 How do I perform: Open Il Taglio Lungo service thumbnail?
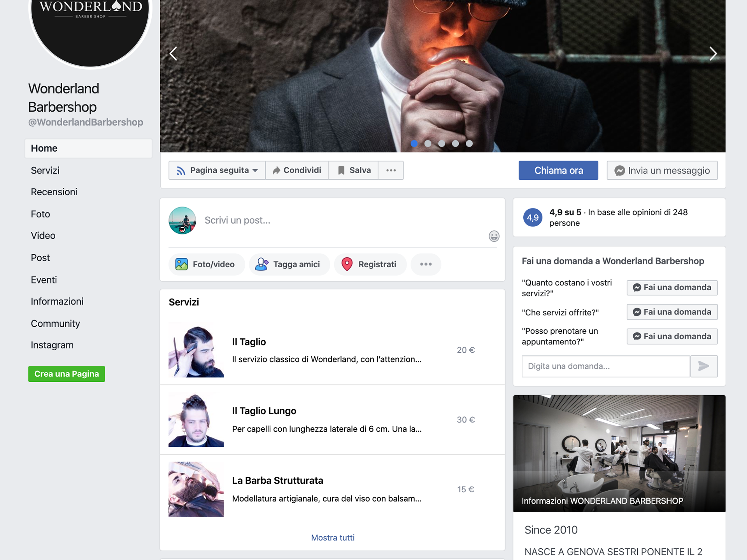[x=196, y=419]
